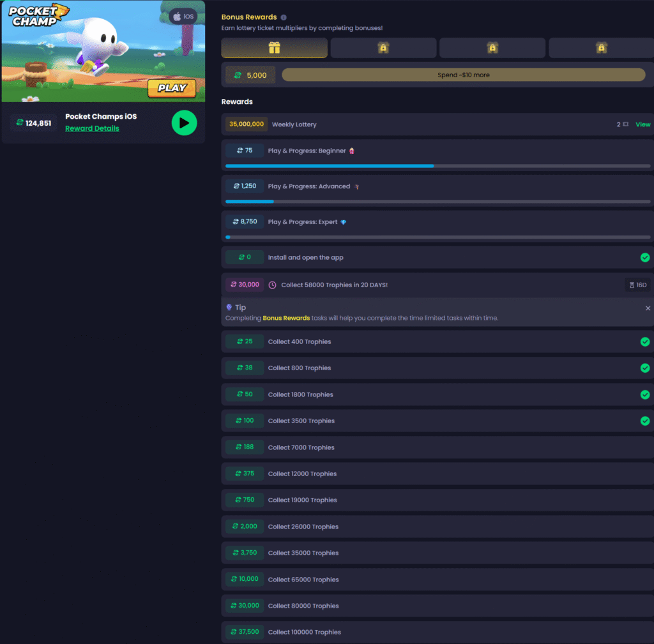The height and width of the screenshot is (644, 654).
Task: Click the 750 reward badge
Action: 245,500
